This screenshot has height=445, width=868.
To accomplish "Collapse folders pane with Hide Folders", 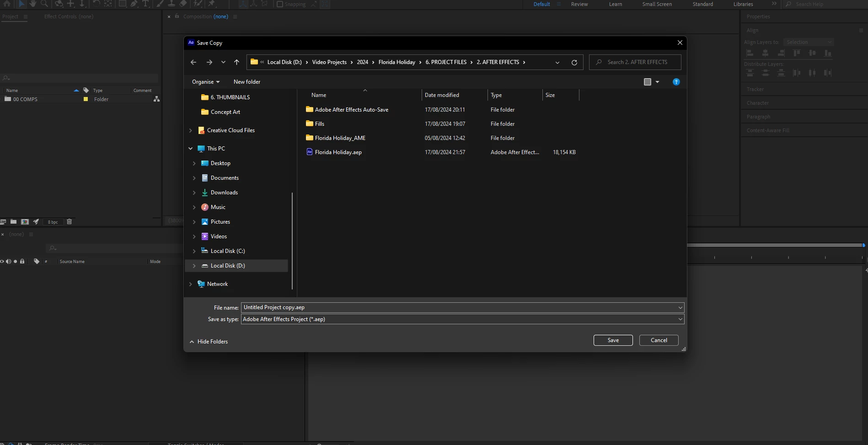I will click(x=209, y=342).
